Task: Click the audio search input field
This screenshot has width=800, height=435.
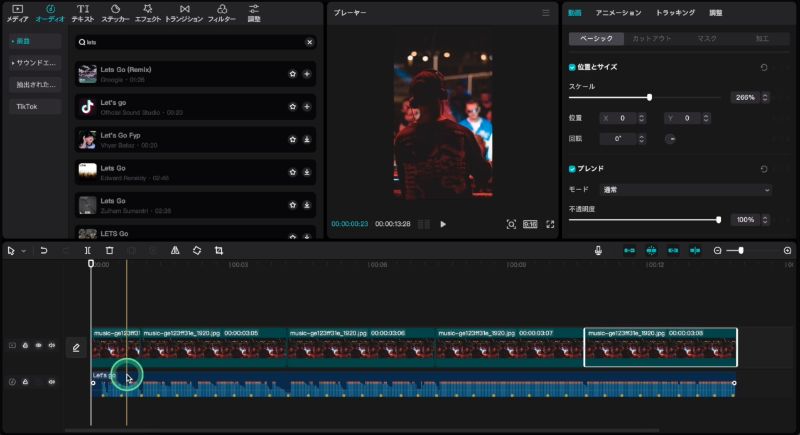Action: tap(195, 42)
